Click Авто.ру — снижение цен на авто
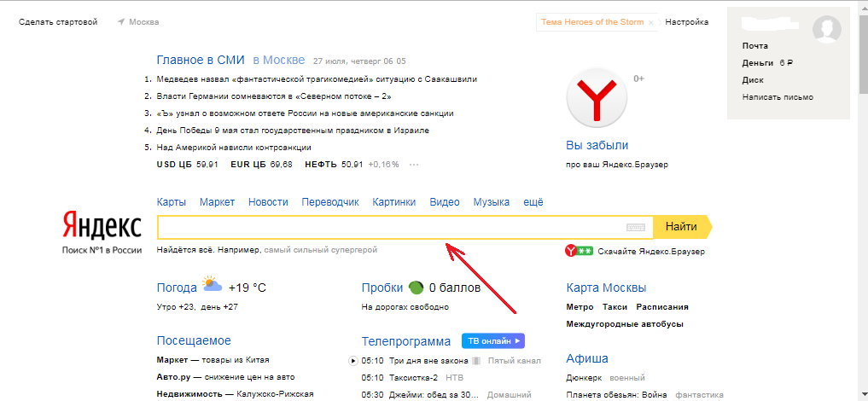This screenshot has height=401, width=868. [x=226, y=377]
